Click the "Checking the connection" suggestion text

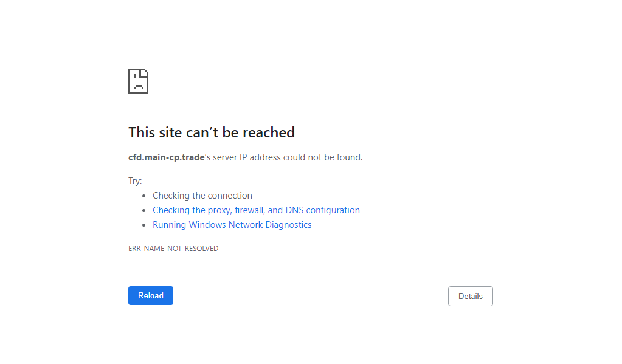pos(202,196)
